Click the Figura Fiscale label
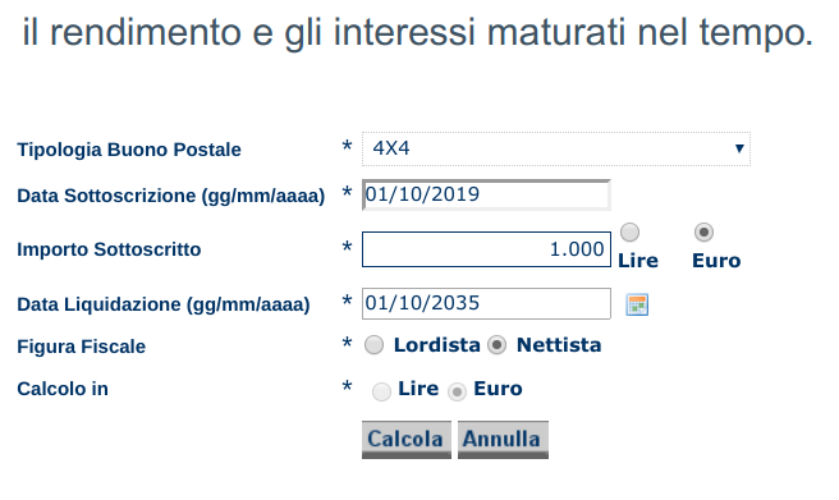839x500 pixels. click(81, 346)
